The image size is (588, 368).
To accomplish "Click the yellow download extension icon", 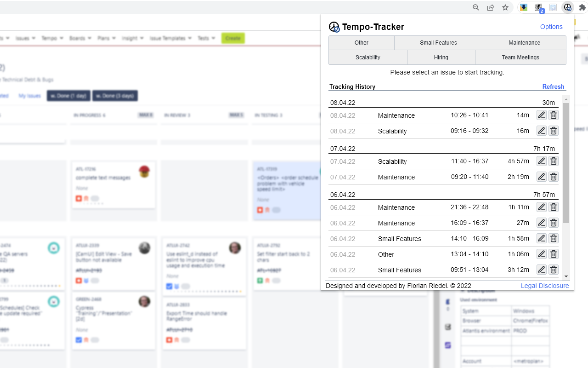I will [x=523, y=7].
